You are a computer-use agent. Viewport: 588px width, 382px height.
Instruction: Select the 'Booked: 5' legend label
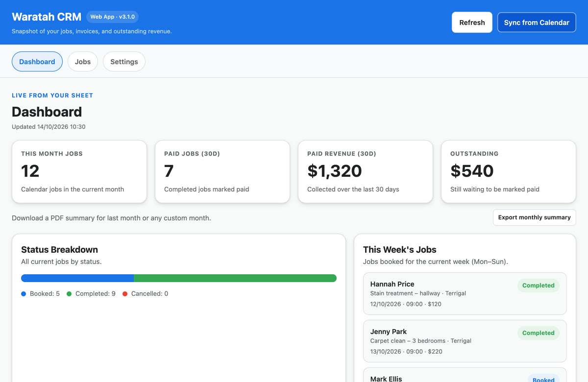point(45,294)
